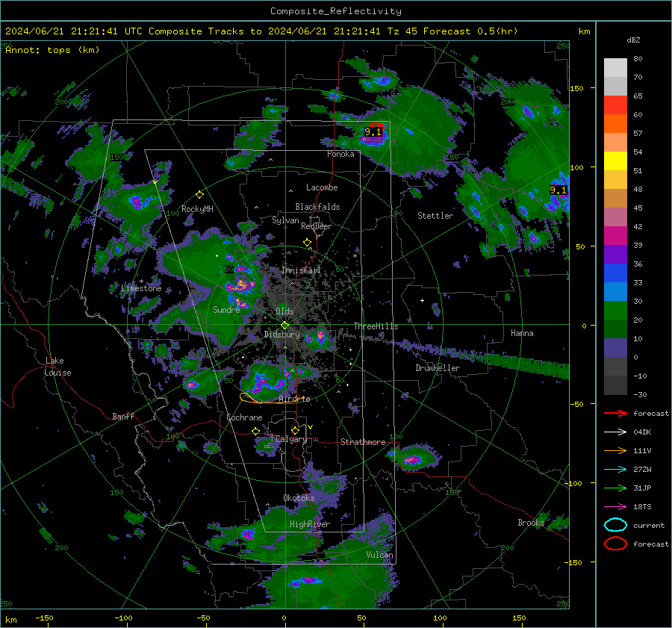Click the yellow diamond marker near RockyMH
The image size is (672, 628).
click(199, 195)
